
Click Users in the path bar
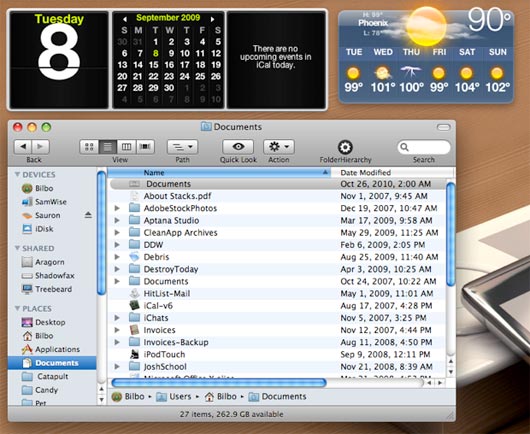coord(174,396)
